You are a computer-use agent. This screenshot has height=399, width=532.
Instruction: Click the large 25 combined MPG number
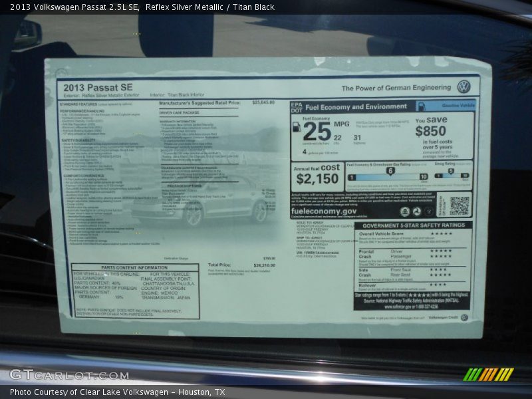point(317,132)
